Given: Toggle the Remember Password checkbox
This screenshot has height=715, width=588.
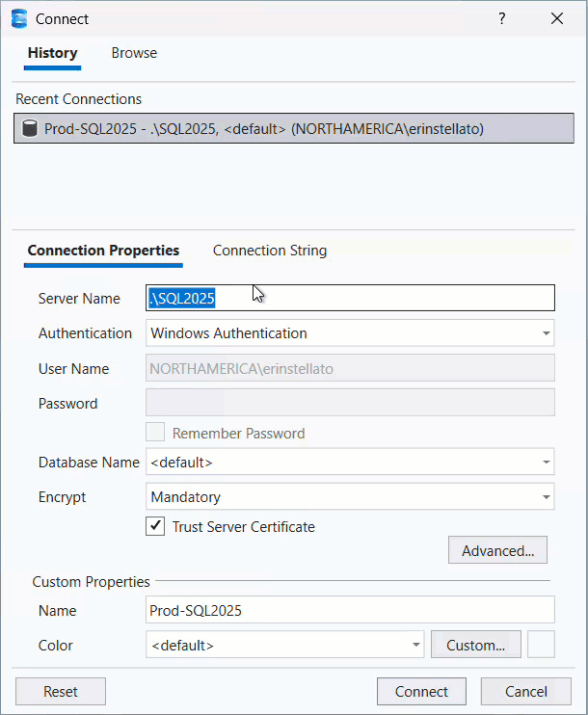Looking at the screenshot, I should (154, 433).
